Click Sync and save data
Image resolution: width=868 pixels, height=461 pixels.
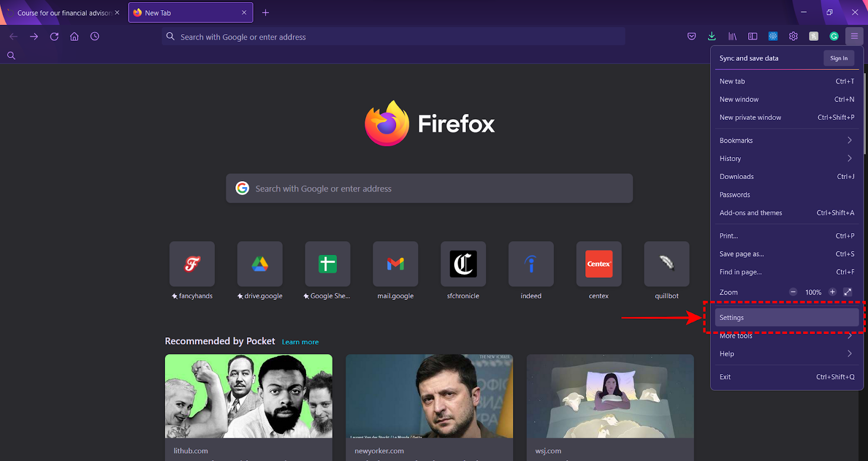coord(749,58)
